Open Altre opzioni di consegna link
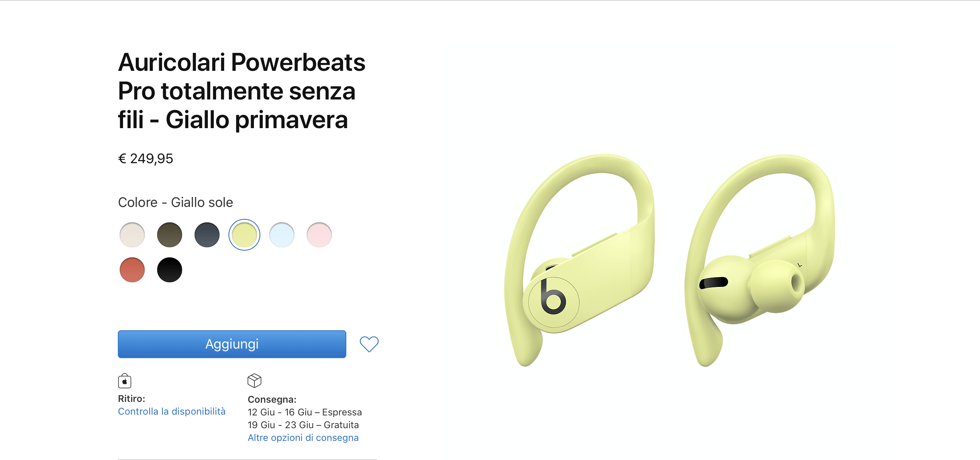Image resolution: width=980 pixels, height=460 pixels. tap(303, 438)
